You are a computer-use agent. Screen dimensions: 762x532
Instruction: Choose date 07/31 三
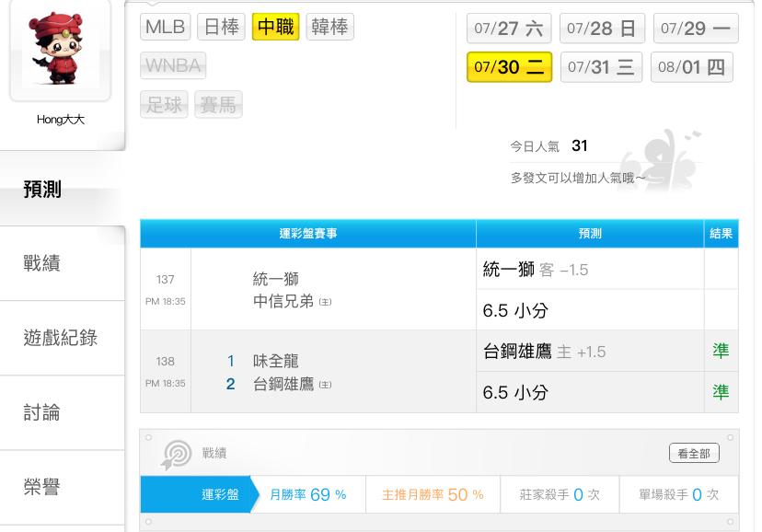[602, 67]
